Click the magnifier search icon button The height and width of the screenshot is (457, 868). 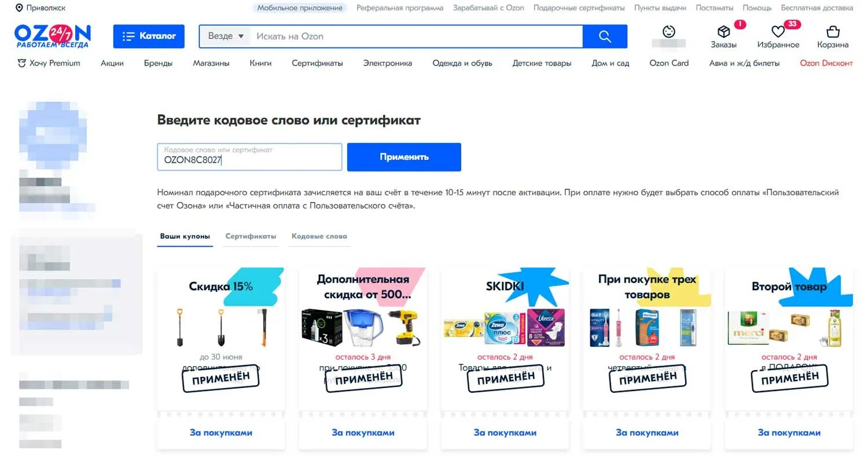pos(605,36)
